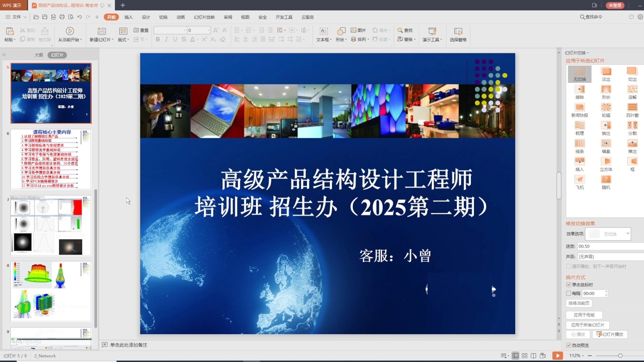Select the 立方体 cube transition
Viewport: 644px width, 362px height.
606,165
